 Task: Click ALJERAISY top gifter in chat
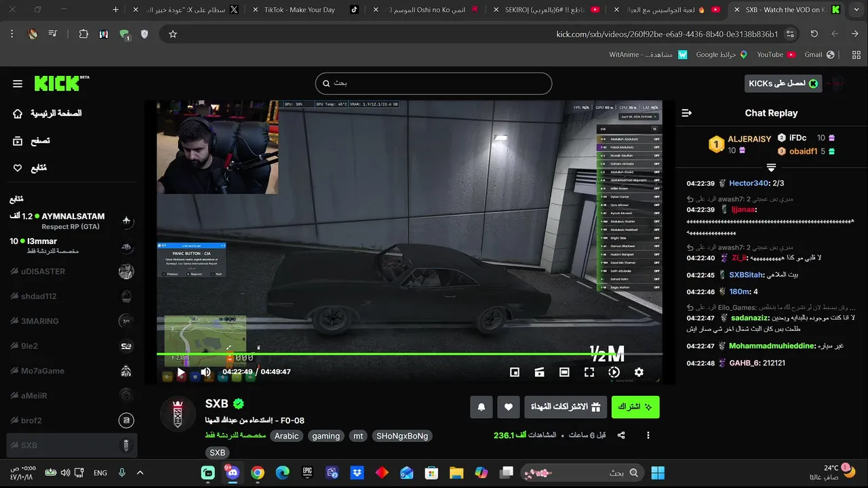(x=749, y=139)
